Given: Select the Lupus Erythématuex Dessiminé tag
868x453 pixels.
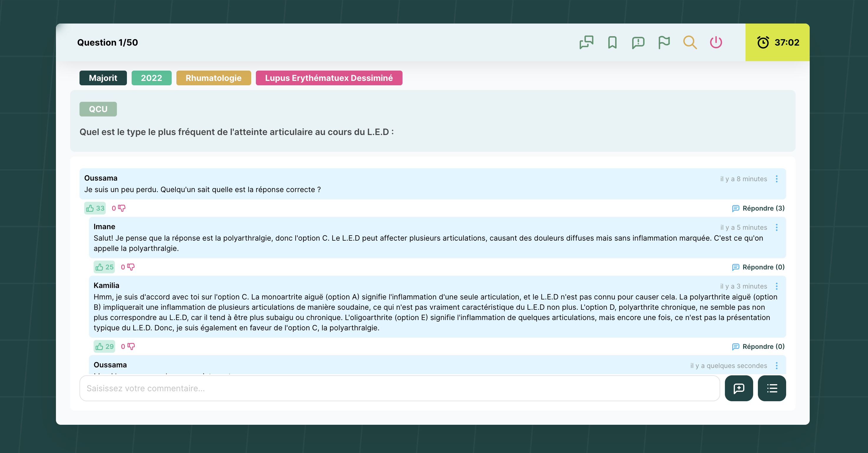Looking at the screenshot, I should 329,78.
